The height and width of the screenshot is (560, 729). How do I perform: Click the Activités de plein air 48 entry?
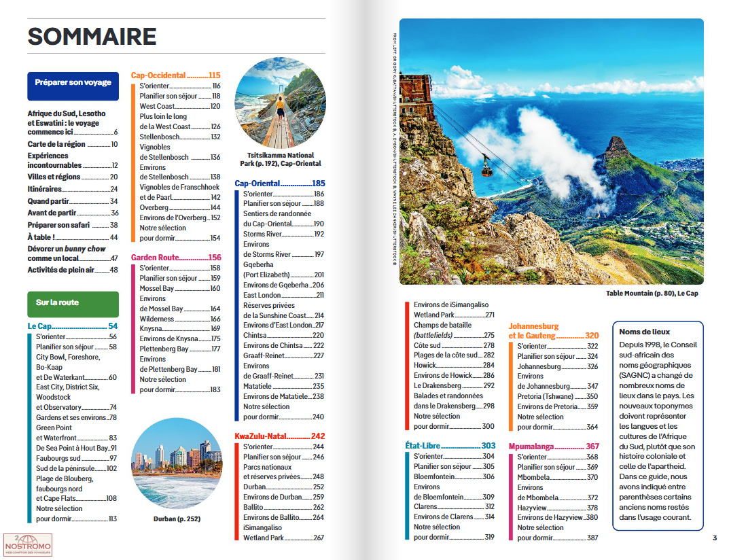pyautogui.click(x=73, y=270)
